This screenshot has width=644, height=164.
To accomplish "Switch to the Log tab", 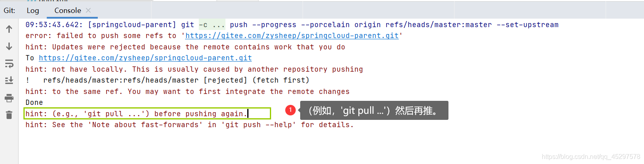I will click(33, 11).
